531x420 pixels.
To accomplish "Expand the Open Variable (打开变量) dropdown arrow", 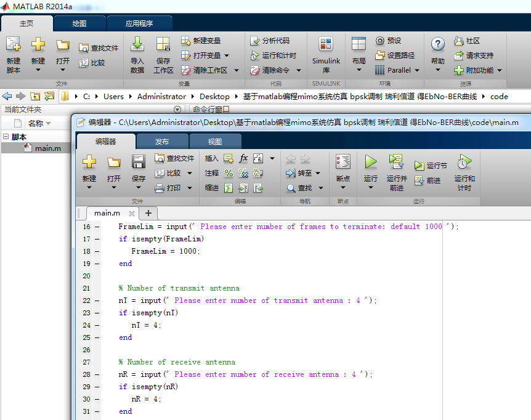I will [x=227, y=55].
